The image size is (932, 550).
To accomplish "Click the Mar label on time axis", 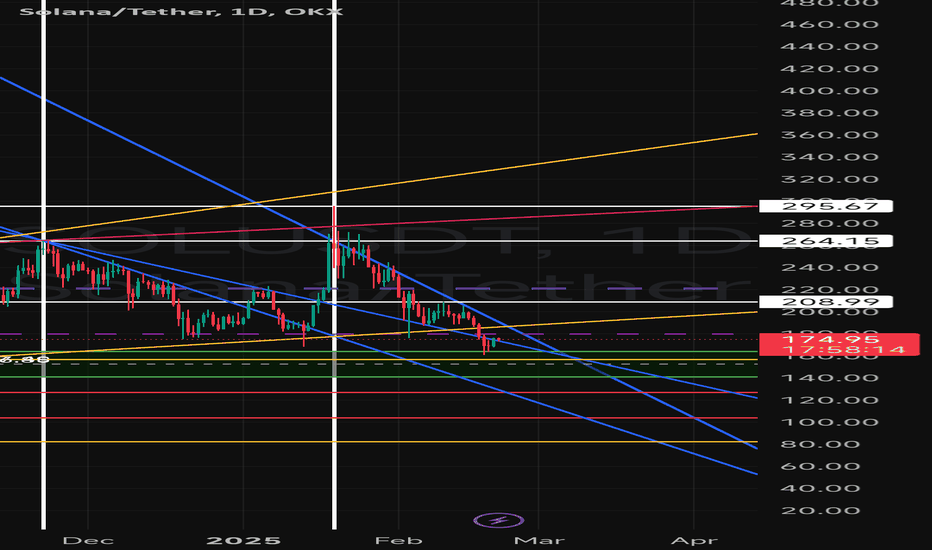I will [x=539, y=540].
